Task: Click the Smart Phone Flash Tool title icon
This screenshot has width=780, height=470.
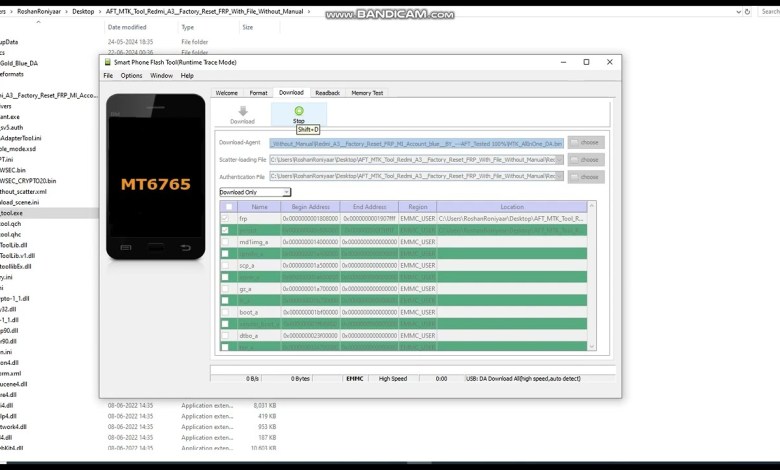Action: (x=107, y=62)
